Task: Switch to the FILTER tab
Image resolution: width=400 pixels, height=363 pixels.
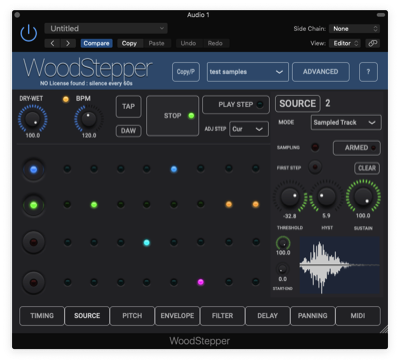Action: tap(222, 316)
